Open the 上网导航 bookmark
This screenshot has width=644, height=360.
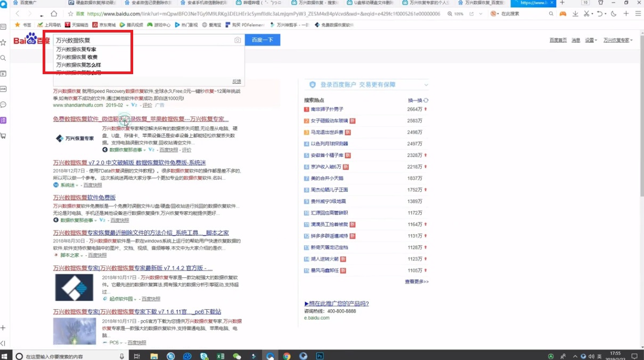pyautogui.click(x=48, y=25)
